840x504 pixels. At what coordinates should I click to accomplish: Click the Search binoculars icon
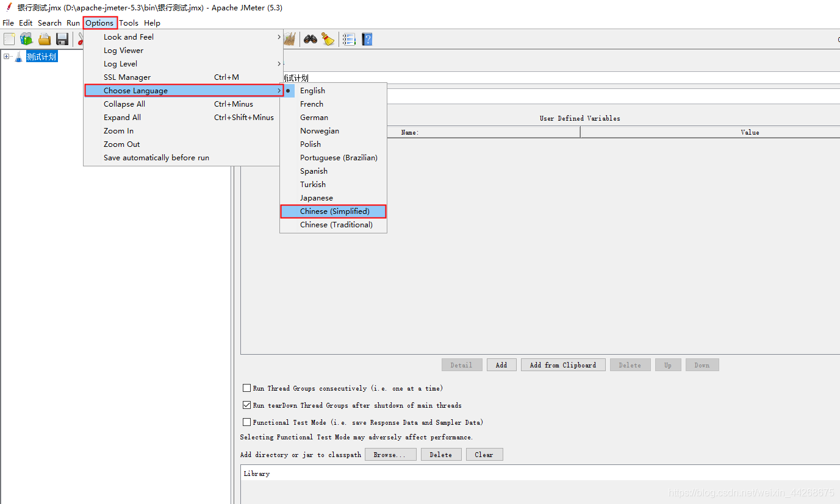pos(311,39)
